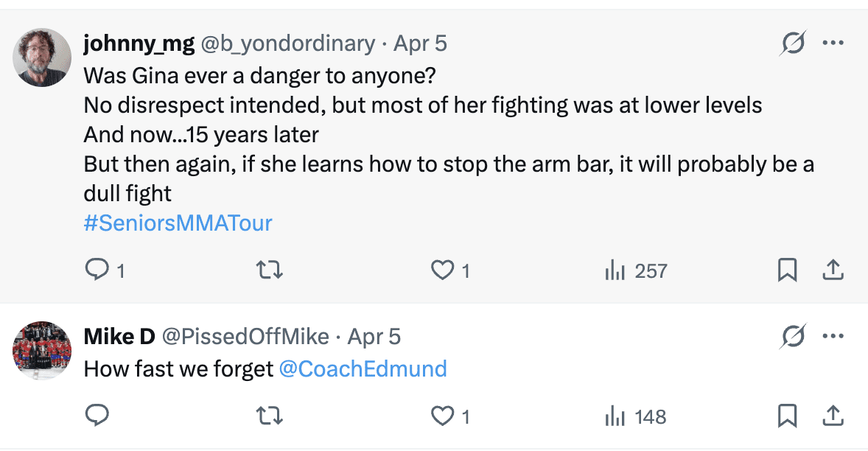
Task: Share Mike D's tweet
Action: click(x=833, y=417)
